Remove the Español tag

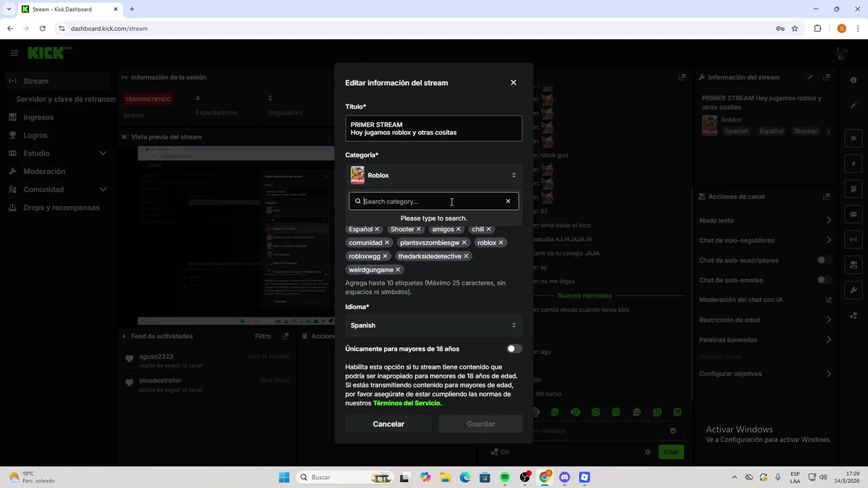(x=377, y=229)
